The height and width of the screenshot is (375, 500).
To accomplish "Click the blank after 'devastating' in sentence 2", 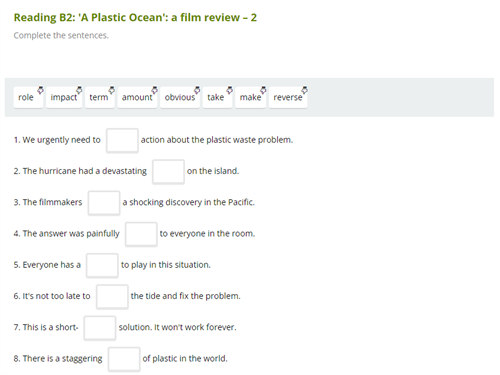I will pos(168,172).
